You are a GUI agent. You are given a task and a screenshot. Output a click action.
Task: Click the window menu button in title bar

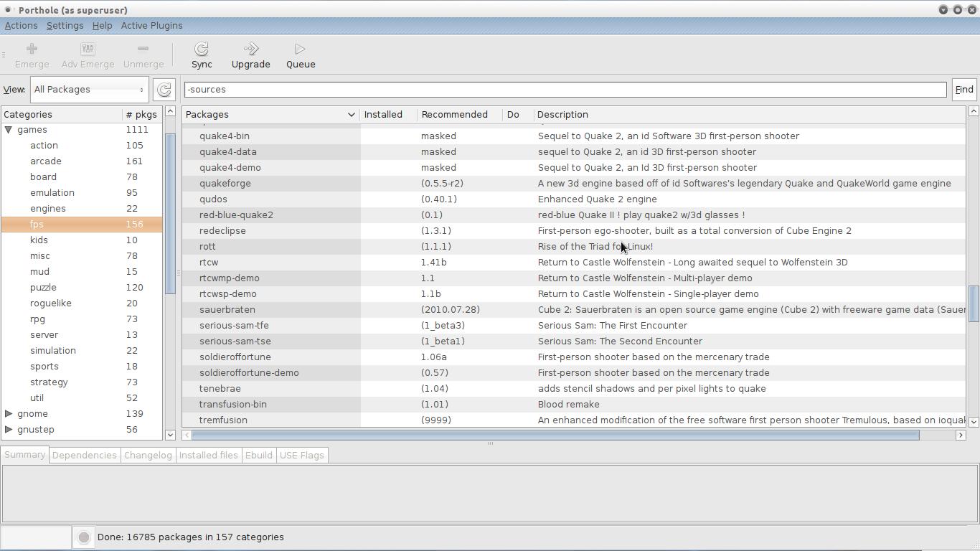coord(7,9)
